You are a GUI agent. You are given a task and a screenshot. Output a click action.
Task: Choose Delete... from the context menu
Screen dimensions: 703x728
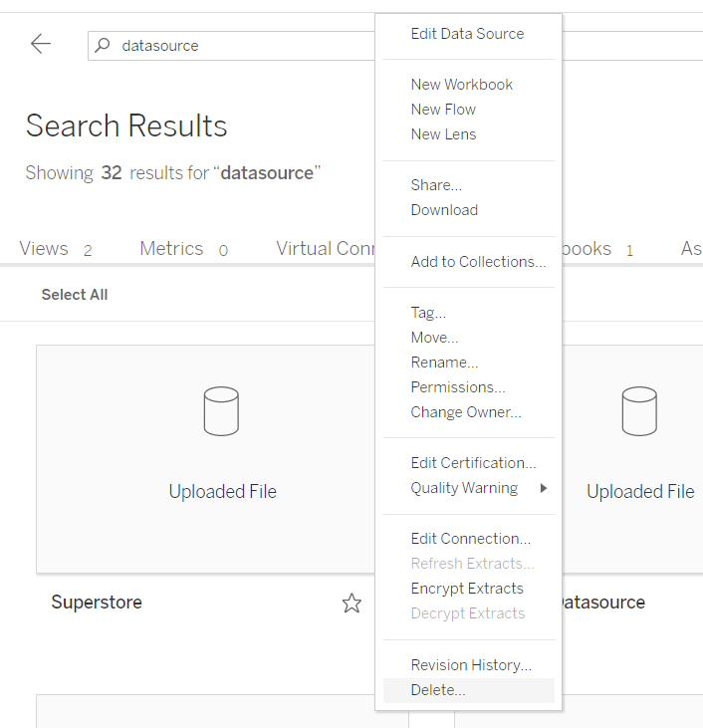pyautogui.click(x=438, y=690)
